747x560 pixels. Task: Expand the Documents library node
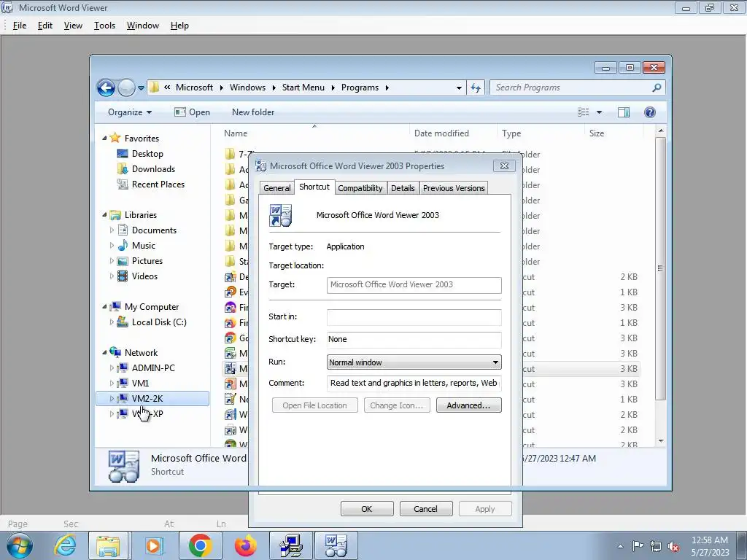(112, 230)
